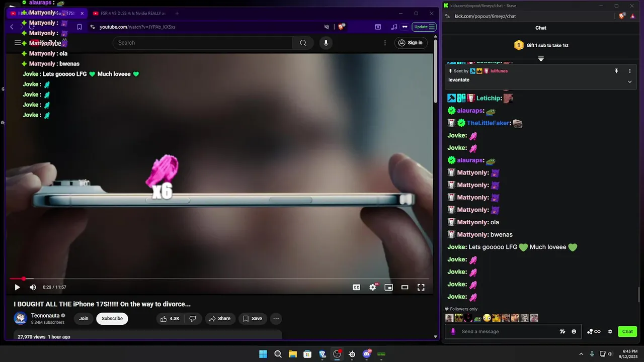Toggle closed captions on the video

pos(356,287)
